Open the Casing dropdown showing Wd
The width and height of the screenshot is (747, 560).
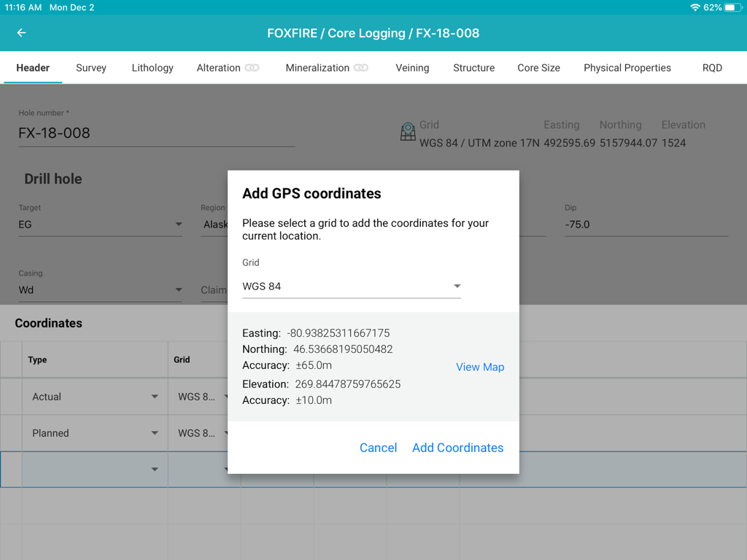coord(179,289)
